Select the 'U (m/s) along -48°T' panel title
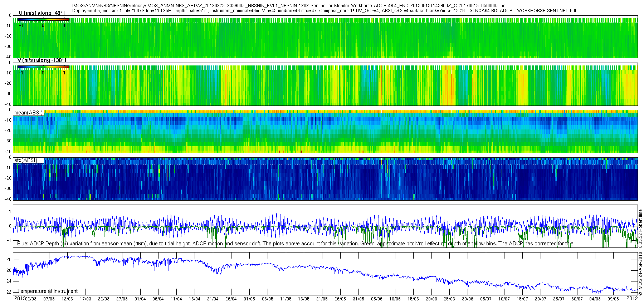644x304 pixels. (x=42, y=13)
